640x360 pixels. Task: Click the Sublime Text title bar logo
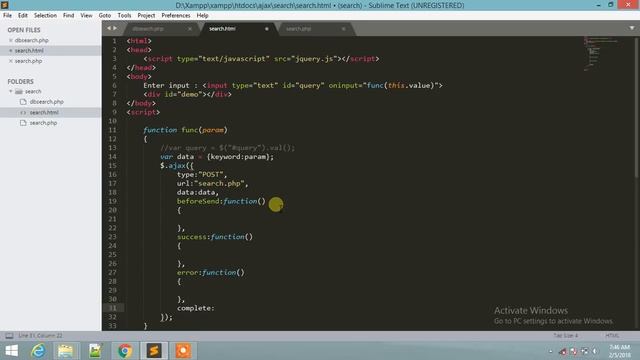point(4,5)
